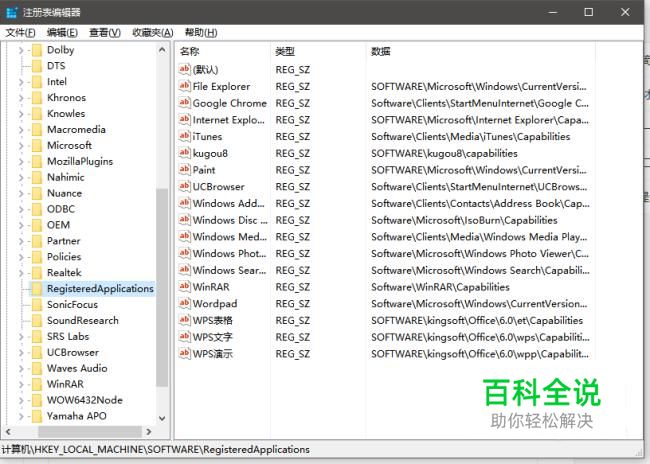Image resolution: width=650 pixels, height=464 pixels.
Task: Click the string value icon for Wordpad
Action: coord(184,303)
